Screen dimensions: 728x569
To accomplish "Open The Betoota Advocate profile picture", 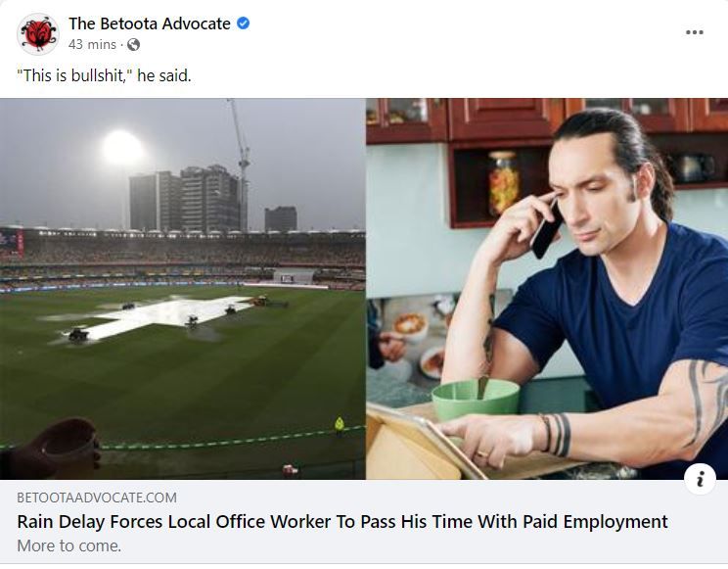I will coord(38,33).
